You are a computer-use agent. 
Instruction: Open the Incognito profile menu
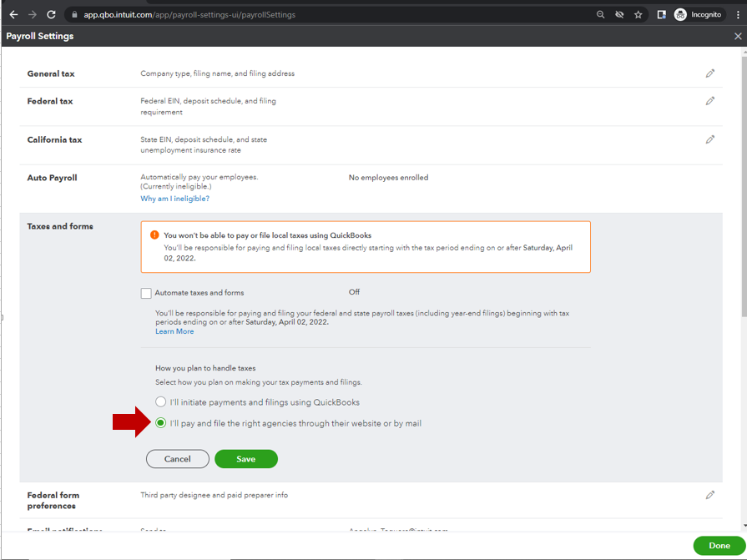pyautogui.click(x=698, y=15)
